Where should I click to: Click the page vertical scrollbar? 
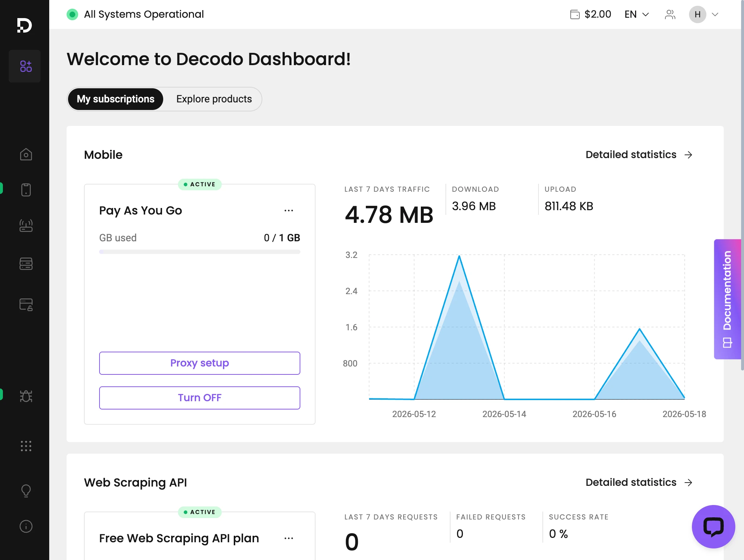tap(742, 184)
